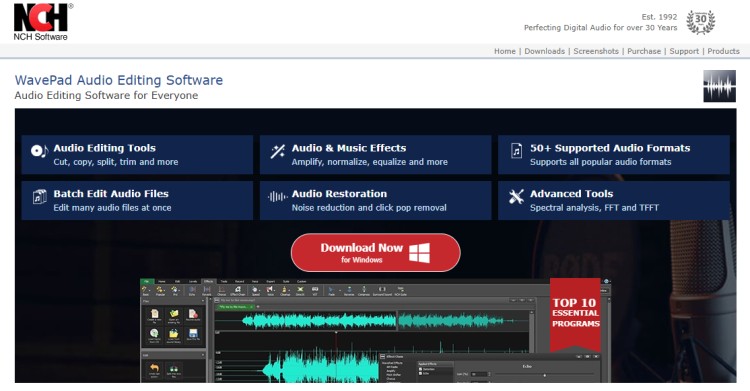Click 'Cut, copy, split, trim and more' text
Image resolution: width=750 pixels, height=391 pixels.
click(116, 162)
